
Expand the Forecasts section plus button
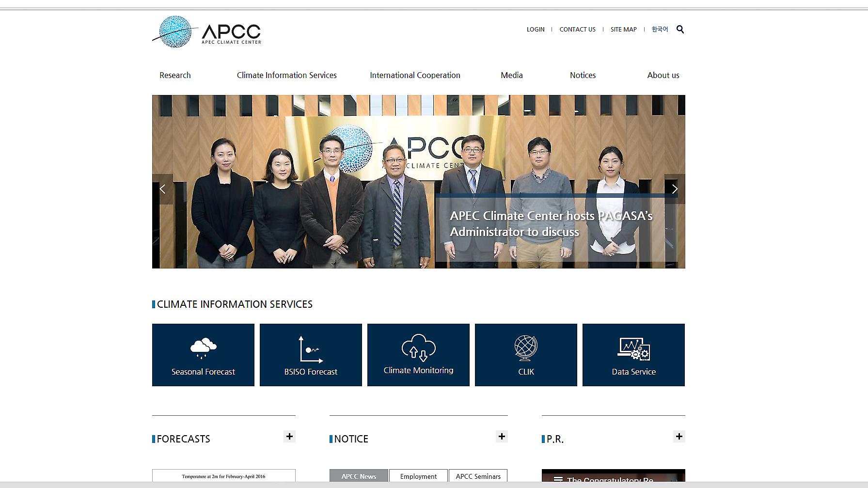pyautogui.click(x=289, y=437)
